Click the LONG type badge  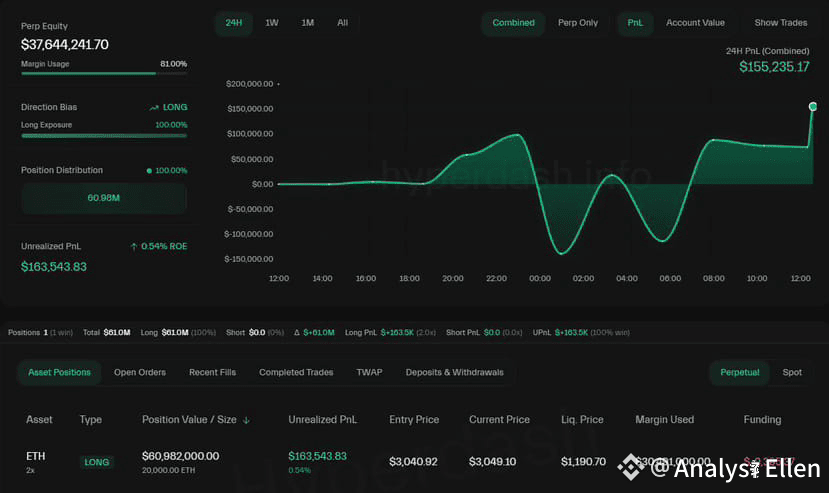coord(96,462)
